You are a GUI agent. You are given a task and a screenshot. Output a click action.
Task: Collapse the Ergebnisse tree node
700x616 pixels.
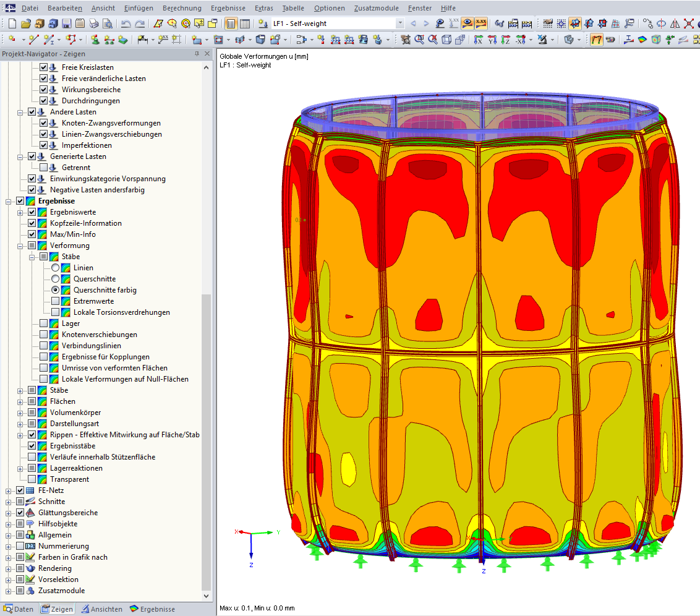coord(8,202)
